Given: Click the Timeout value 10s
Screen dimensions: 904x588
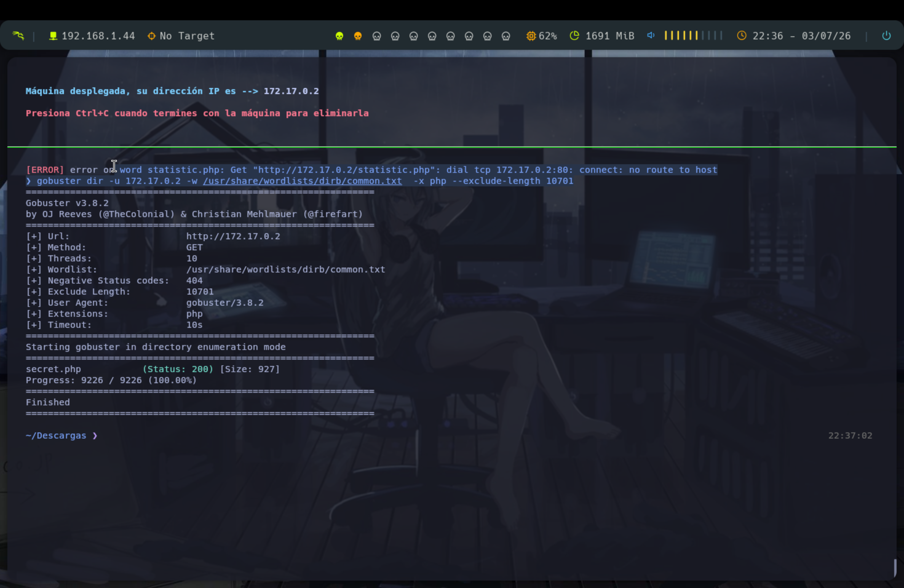Looking at the screenshot, I should click(194, 325).
